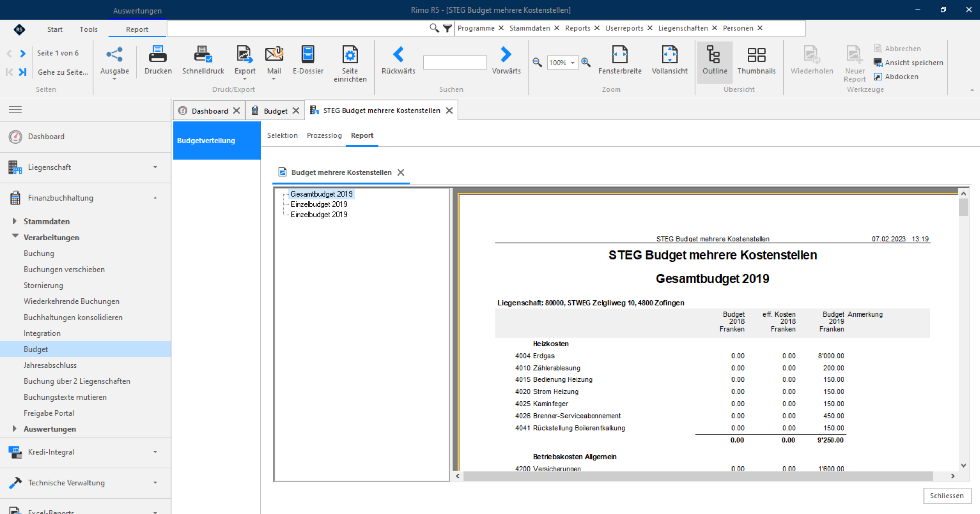Image resolution: width=980 pixels, height=514 pixels.
Task: Click the Ausgabe share icon
Action: coord(114,54)
